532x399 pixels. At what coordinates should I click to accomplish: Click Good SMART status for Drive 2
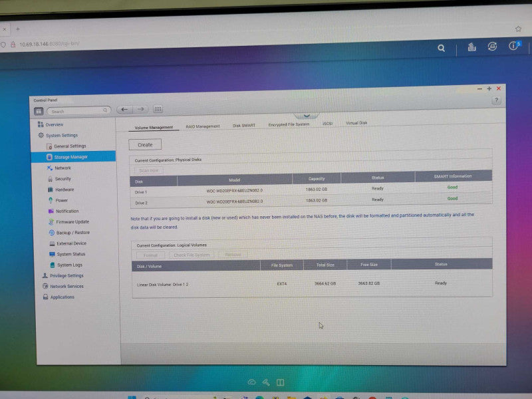point(452,198)
